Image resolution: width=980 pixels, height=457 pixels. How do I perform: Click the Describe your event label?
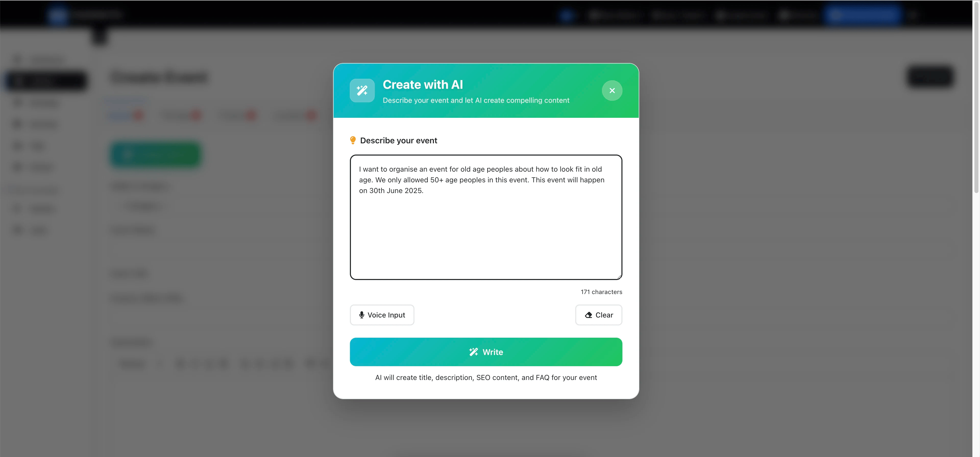pyautogui.click(x=398, y=140)
